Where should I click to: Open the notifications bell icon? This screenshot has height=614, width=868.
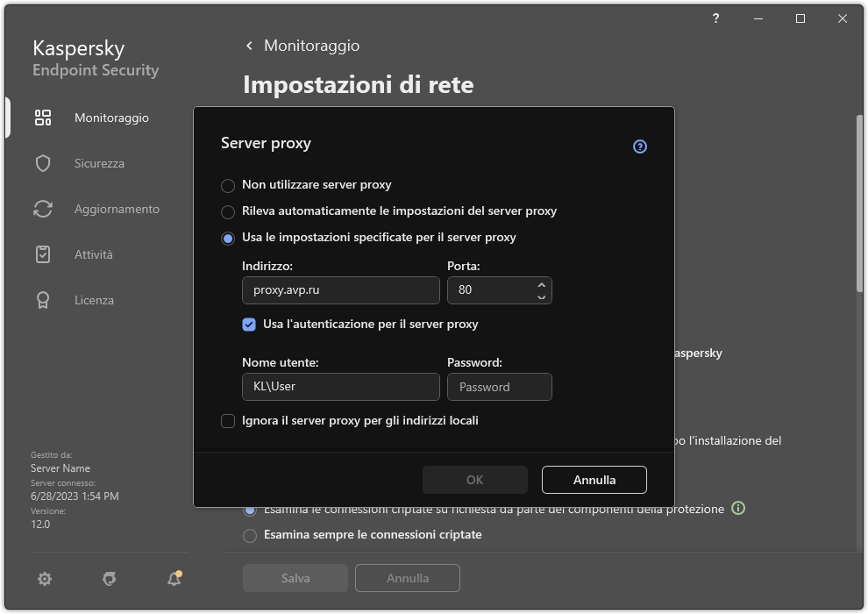174,579
